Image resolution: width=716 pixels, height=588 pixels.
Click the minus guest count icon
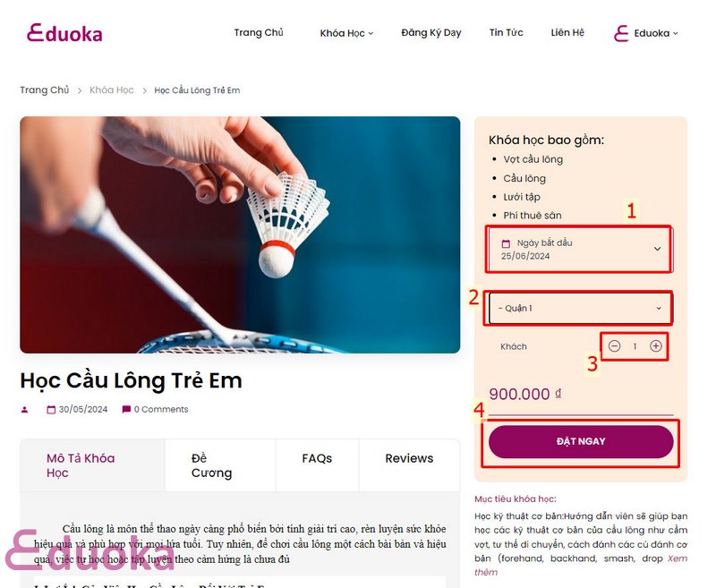tap(614, 346)
